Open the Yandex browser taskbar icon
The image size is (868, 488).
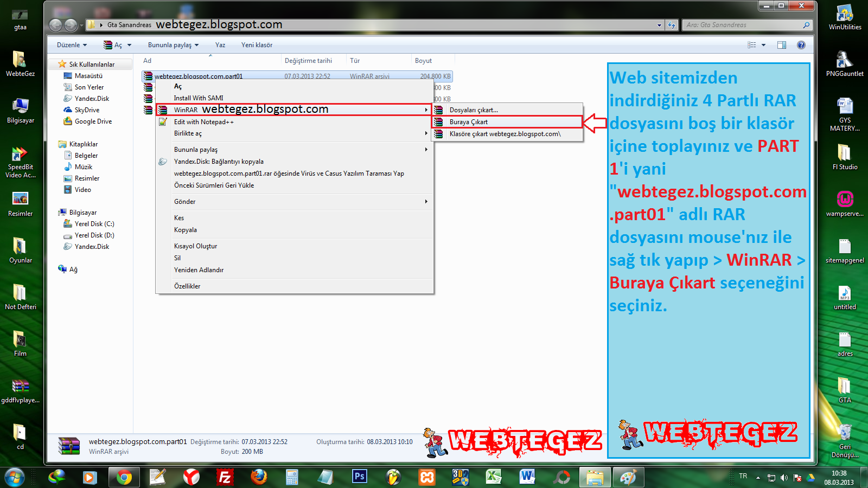pos(191,477)
